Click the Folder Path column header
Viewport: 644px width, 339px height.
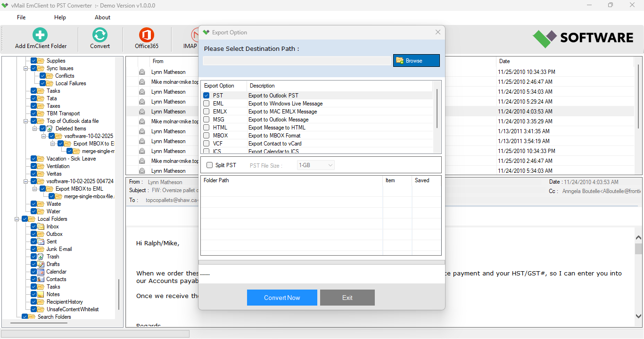coord(292,180)
